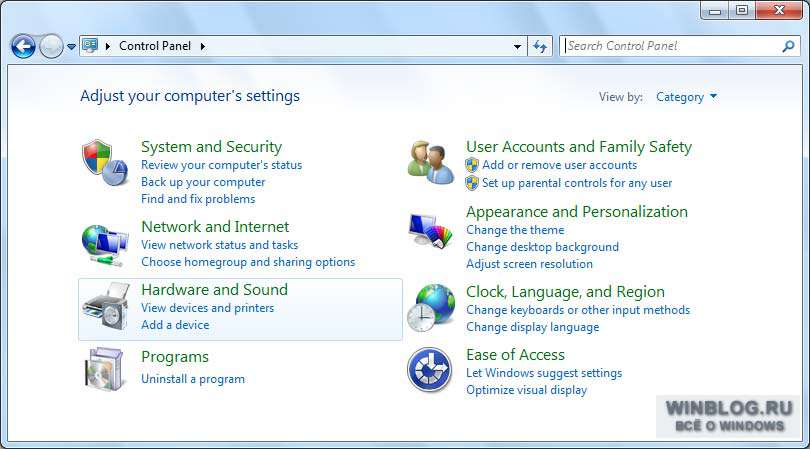The height and width of the screenshot is (449, 810).
Task: Click Find and fix problems
Action: [198, 199]
